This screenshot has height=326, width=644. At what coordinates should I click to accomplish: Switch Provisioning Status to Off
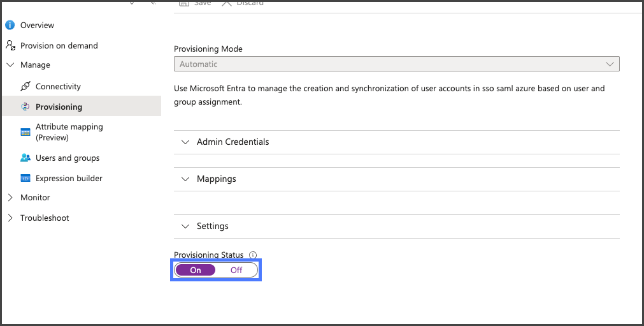(236, 270)
